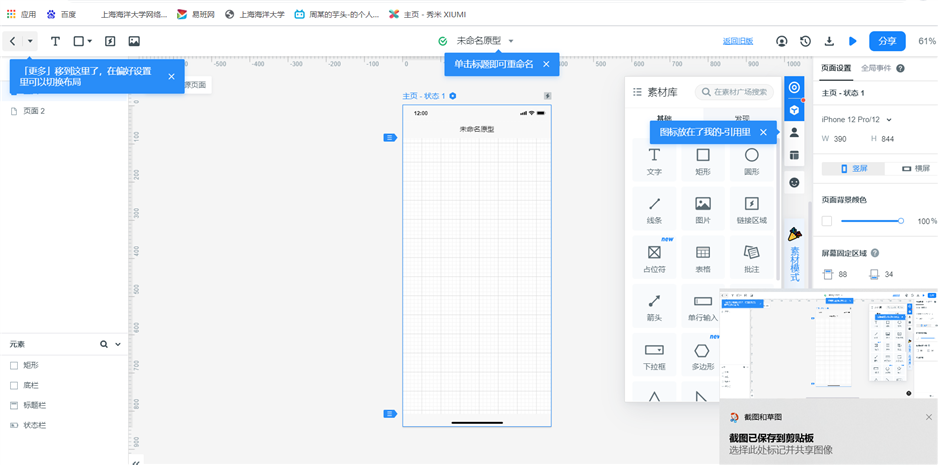Click the blue 分享 share button
This screenshot has height=465, width=938.
[887, 41]
